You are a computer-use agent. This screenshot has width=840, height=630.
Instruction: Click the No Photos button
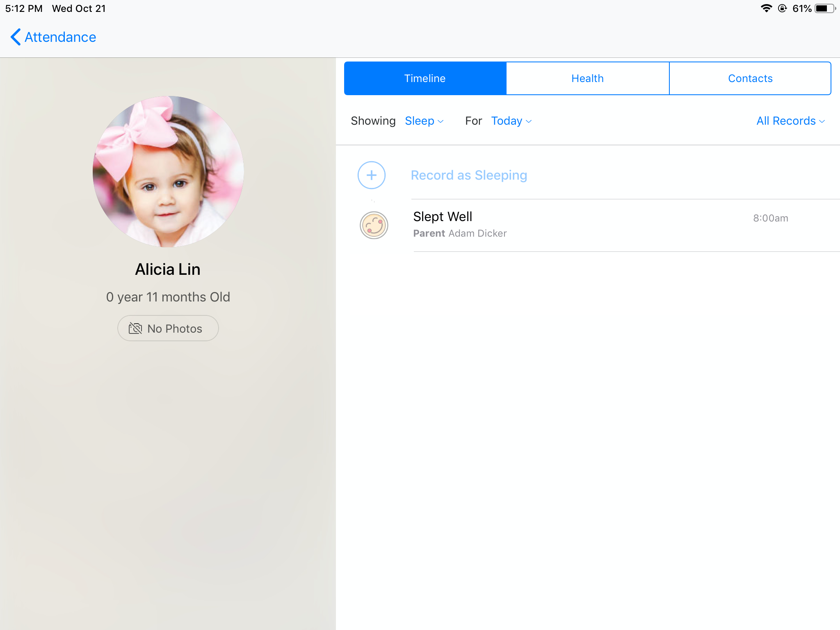[168, 328]
